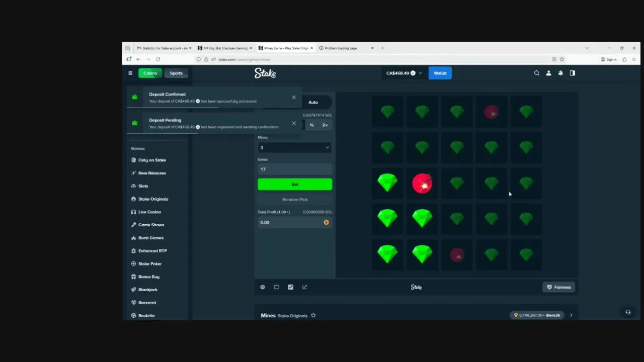Open Blackjack in sidebar
This screenshot has width=644, height=362.
click(x=148, y=290)
